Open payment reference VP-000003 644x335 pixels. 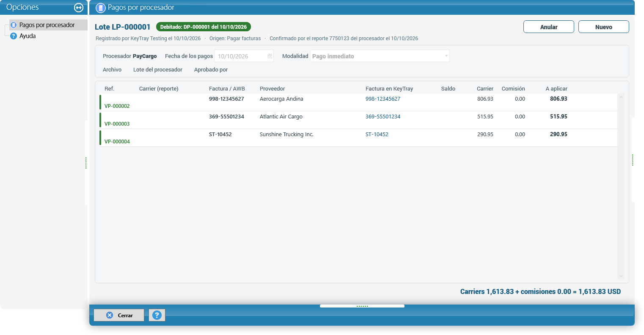[117, 124]
